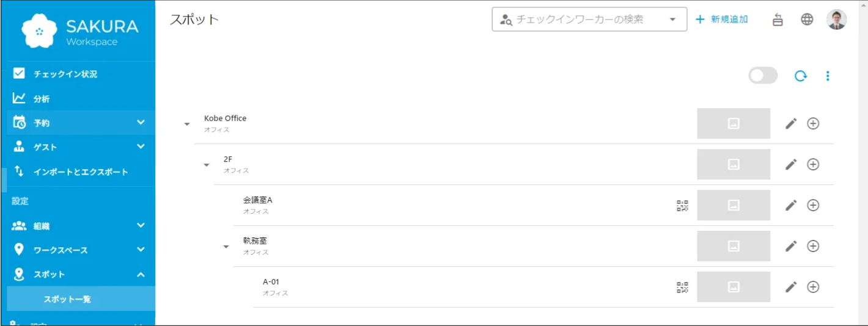Screen dimensions: 868x326
Task: Open the user profile avatar
Action: click(x=837, y=20)
